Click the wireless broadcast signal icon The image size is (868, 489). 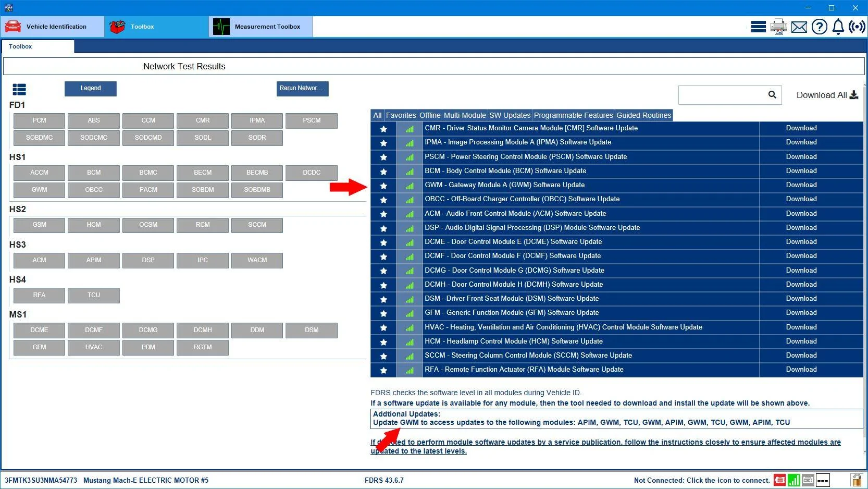pos(857,27)
